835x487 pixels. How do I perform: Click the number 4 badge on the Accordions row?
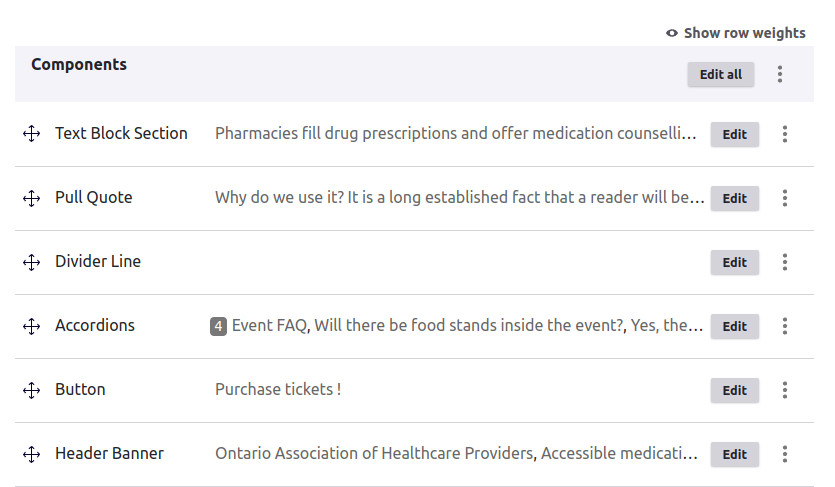click(218, 326)
